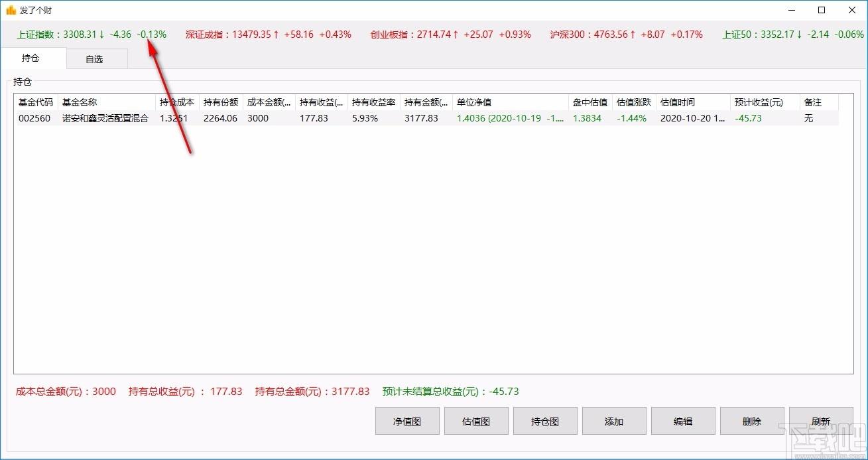Click the 估值图 button

coord(475,420)
